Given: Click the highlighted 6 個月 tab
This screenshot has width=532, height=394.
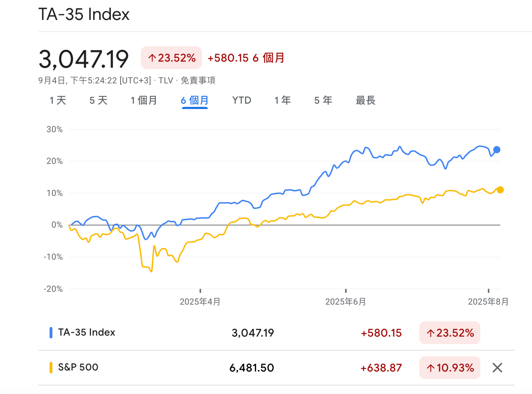Looking at the screenshot, I should pyautogui.click(x=194, y=100).
